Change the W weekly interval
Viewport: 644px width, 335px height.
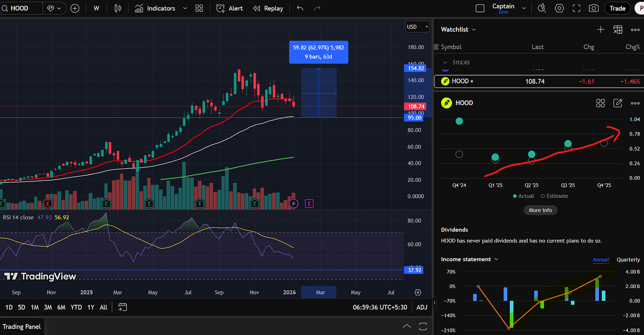coord(96,8)
